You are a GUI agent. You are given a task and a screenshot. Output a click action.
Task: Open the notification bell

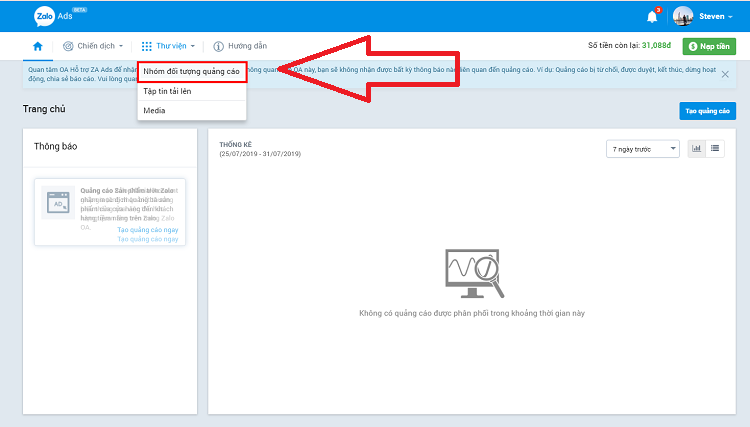click(x=652, y=16)
